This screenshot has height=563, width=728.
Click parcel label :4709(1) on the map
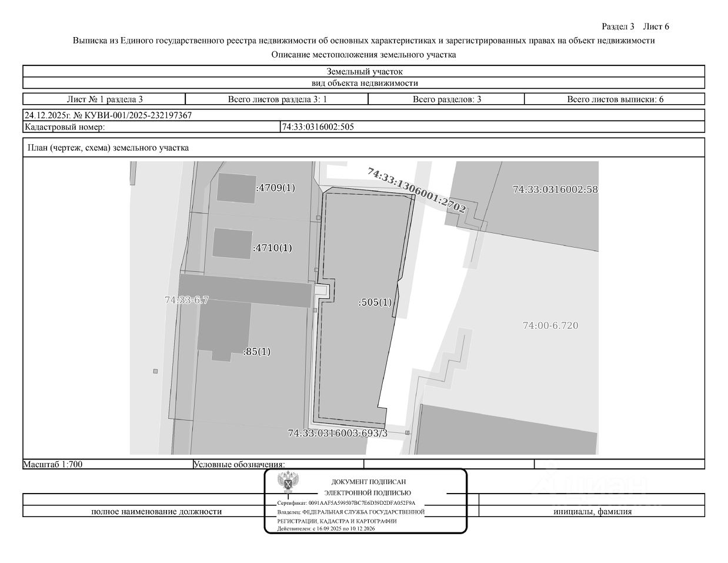tap(275, 188)
